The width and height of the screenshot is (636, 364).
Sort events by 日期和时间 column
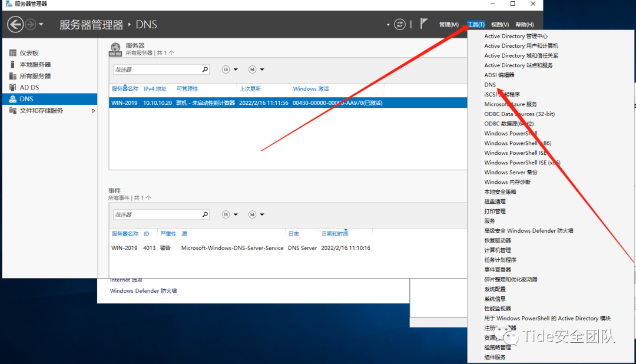coord(334,234)
